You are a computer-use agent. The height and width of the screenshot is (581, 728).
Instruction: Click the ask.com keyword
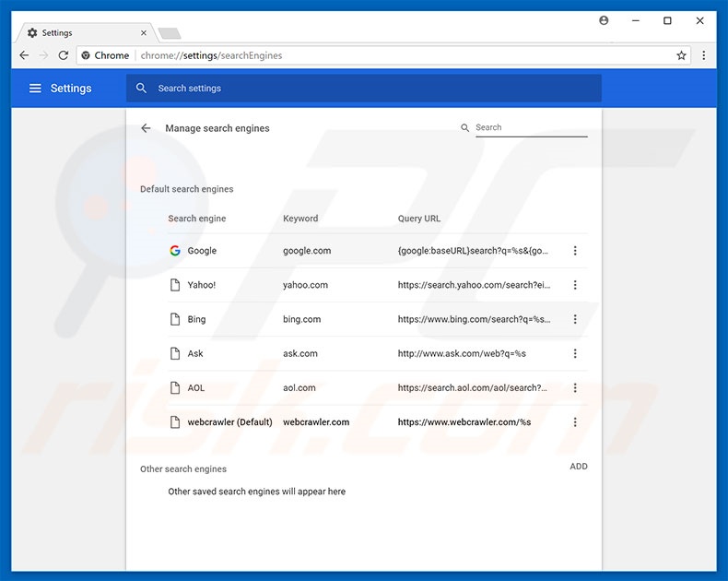pyautogui.click(x=300, y=354)
